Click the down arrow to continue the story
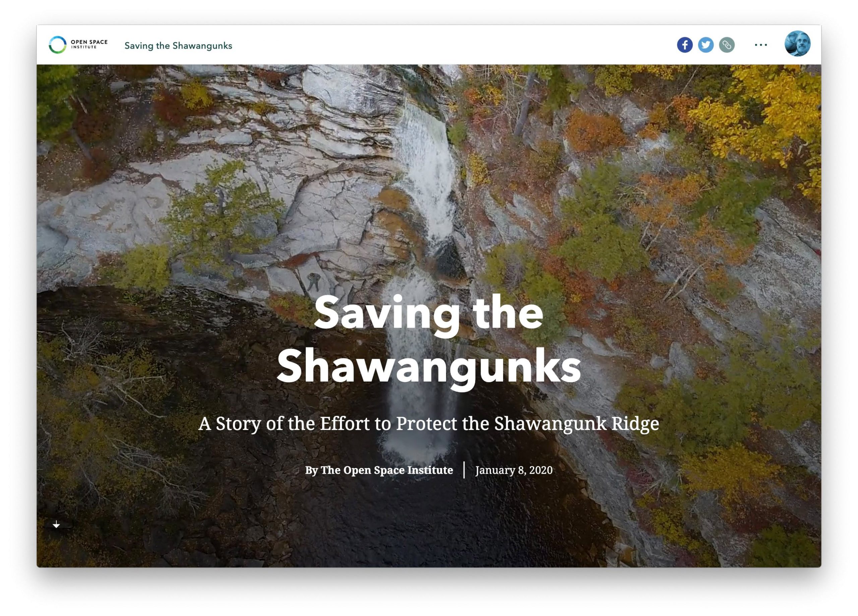The height and width of the screenshot is (616, 858). click(x=56, y=524)
